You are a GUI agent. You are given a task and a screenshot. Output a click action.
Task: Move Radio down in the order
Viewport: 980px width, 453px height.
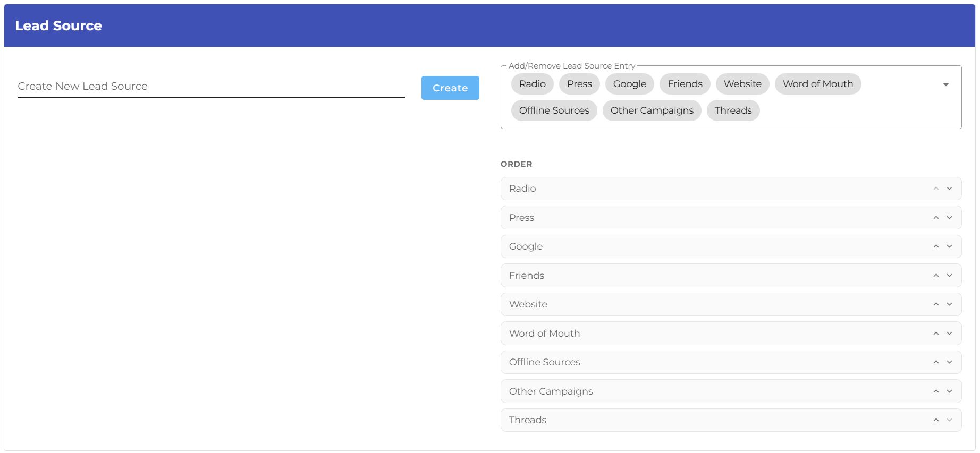click(x=949, y=189)
